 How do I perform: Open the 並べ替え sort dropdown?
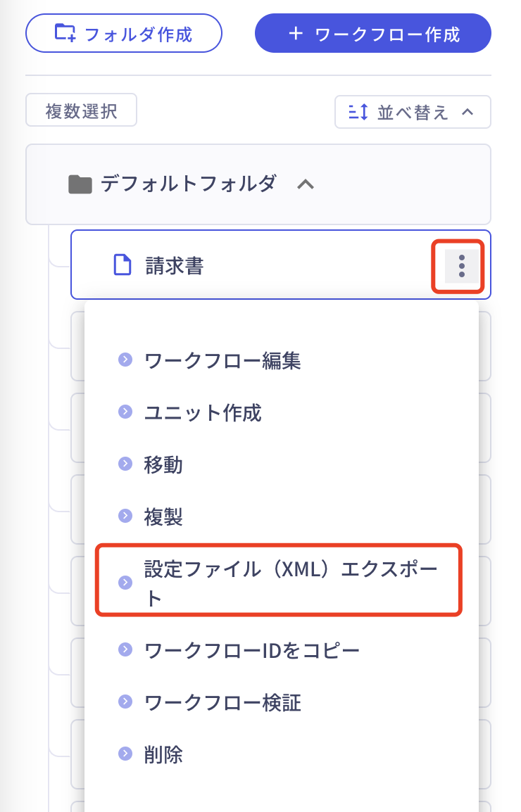tap(413, 112)
